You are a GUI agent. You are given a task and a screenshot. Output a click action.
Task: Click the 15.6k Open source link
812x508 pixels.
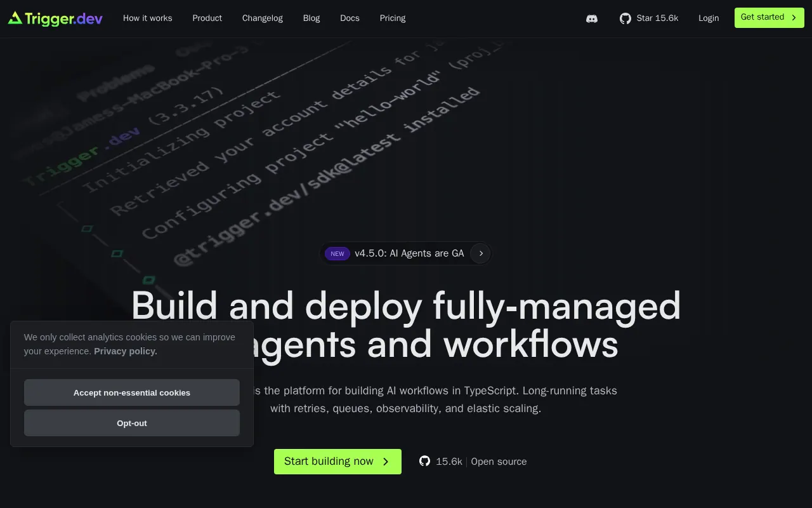[473, 462]
